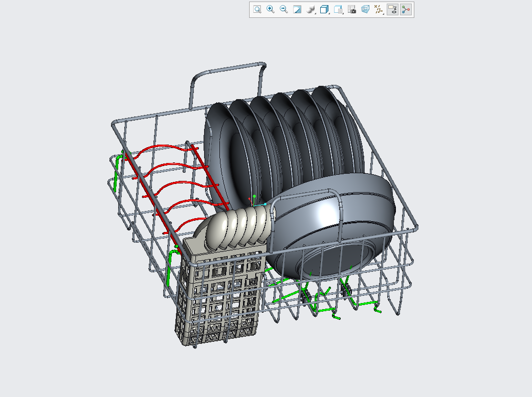Click the Refit view icon
The width and height of the screenshot is (532, 397).
tap(257, 10)
